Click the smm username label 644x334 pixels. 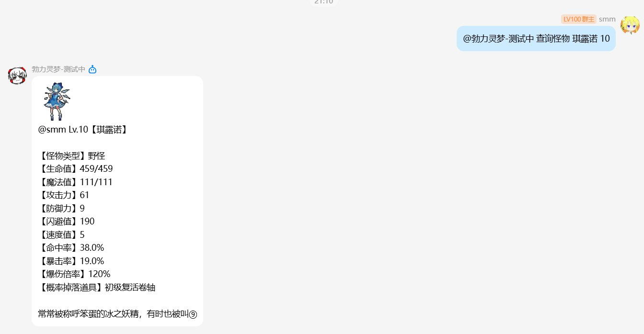click(x=607, y=19)
